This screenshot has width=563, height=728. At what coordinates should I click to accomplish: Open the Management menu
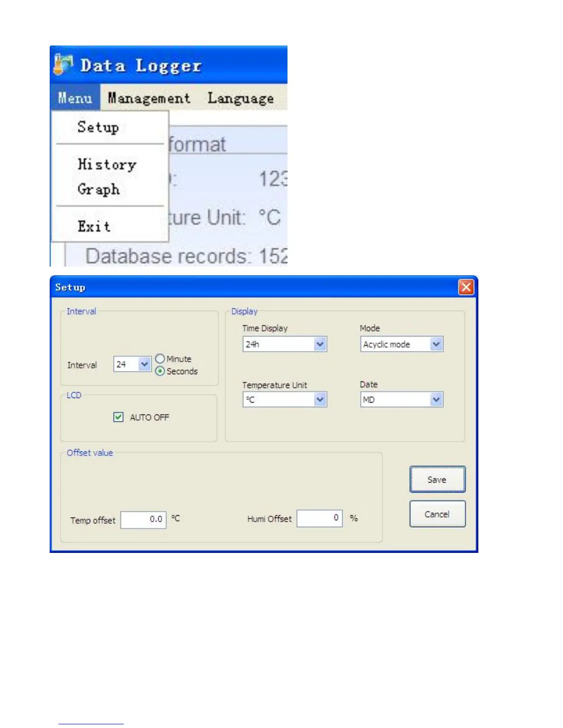(149, 98)
